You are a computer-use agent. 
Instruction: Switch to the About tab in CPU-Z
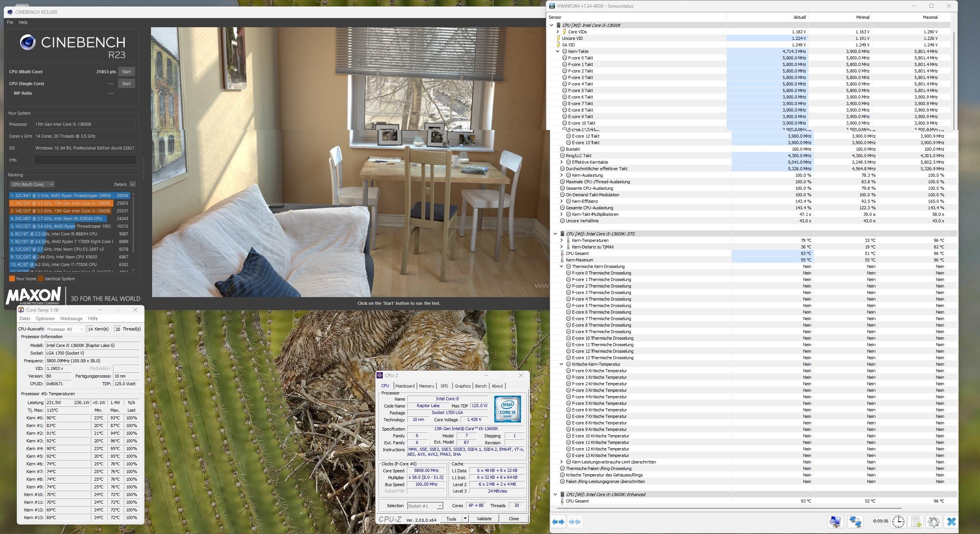click(497, 386)
